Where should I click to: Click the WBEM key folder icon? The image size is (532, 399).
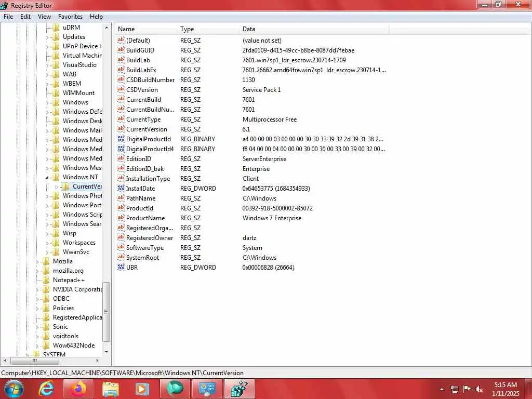pyautogui.click(x=56, y=84)
